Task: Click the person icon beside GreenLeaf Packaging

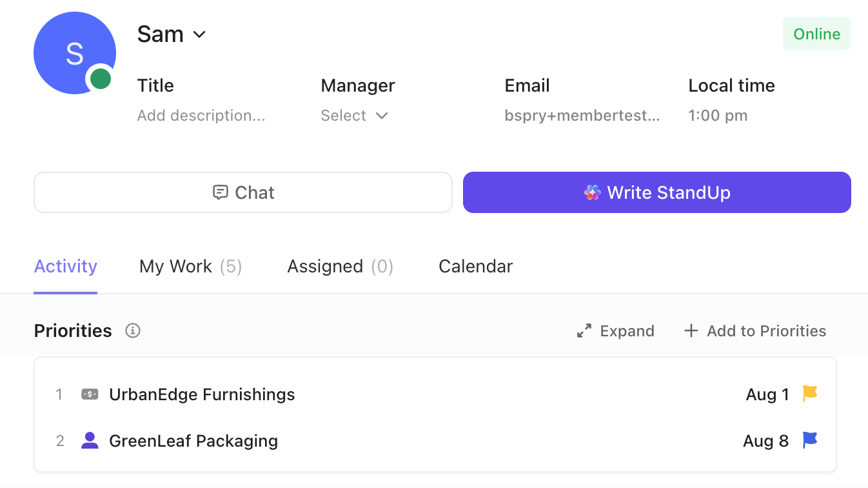Action: click(x=90, y=440)
